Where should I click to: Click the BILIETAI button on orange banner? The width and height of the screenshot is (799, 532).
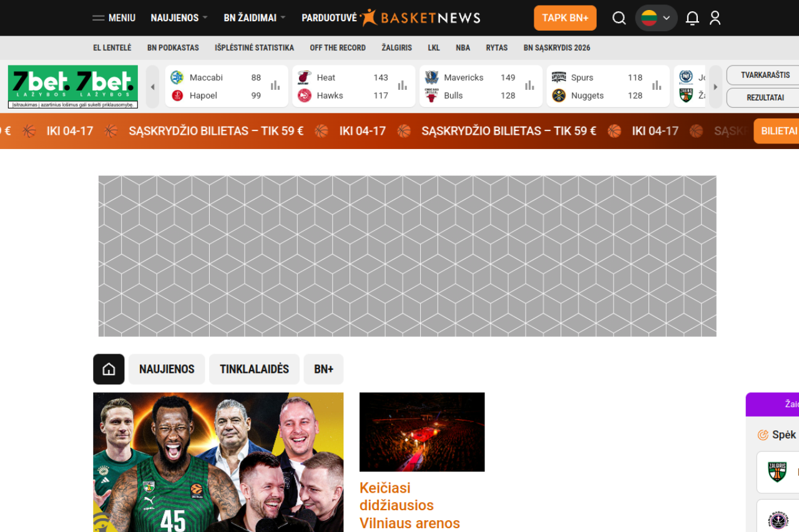click(778, 131)
